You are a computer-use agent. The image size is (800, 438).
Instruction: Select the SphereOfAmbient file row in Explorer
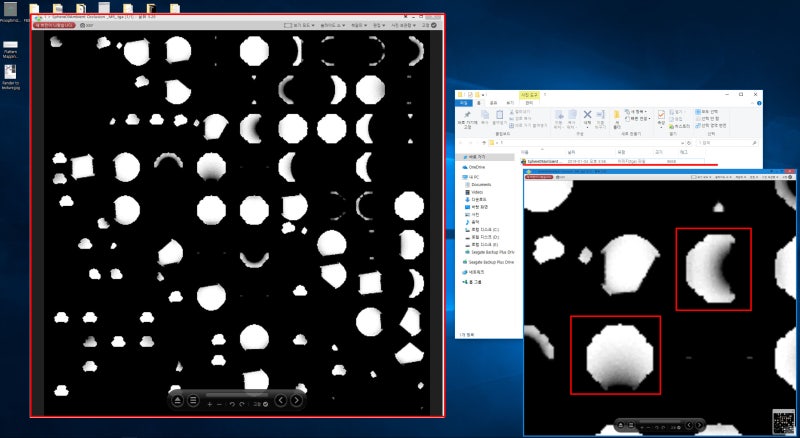tap(612, 161)
